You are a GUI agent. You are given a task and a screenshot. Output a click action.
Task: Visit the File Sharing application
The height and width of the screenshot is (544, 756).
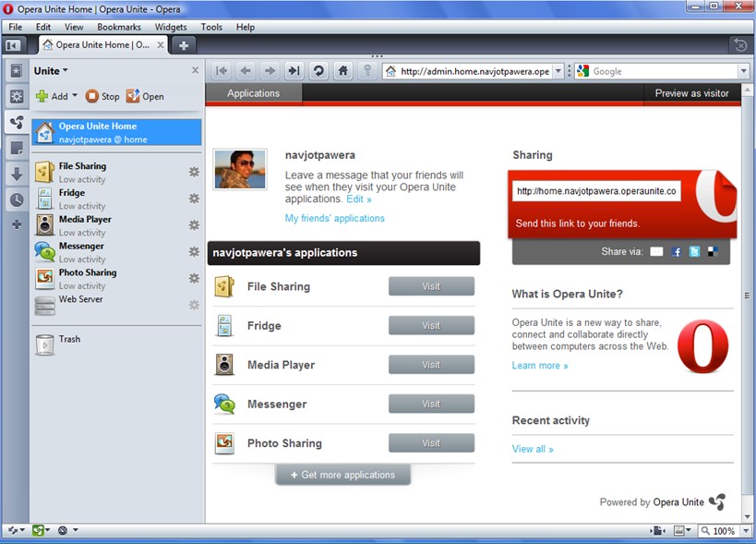coord(431,286)
